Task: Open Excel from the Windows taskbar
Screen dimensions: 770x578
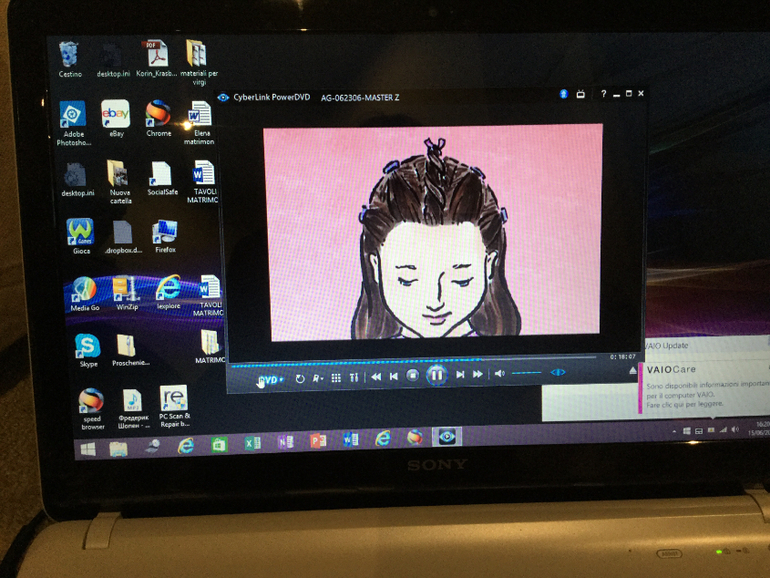Action: pos(253,441)
